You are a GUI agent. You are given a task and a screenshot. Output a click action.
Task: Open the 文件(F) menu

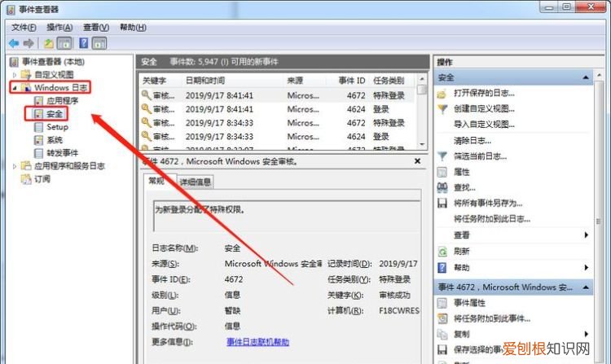click(x=24, y=27)
